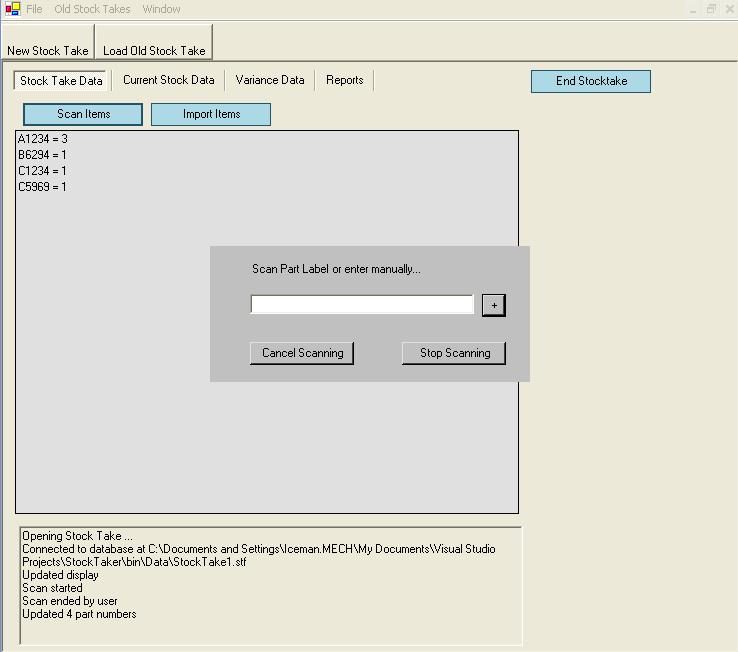Open the File menu
The width and height of the screenshot is (738, 652).
click(x=34, y=9)
